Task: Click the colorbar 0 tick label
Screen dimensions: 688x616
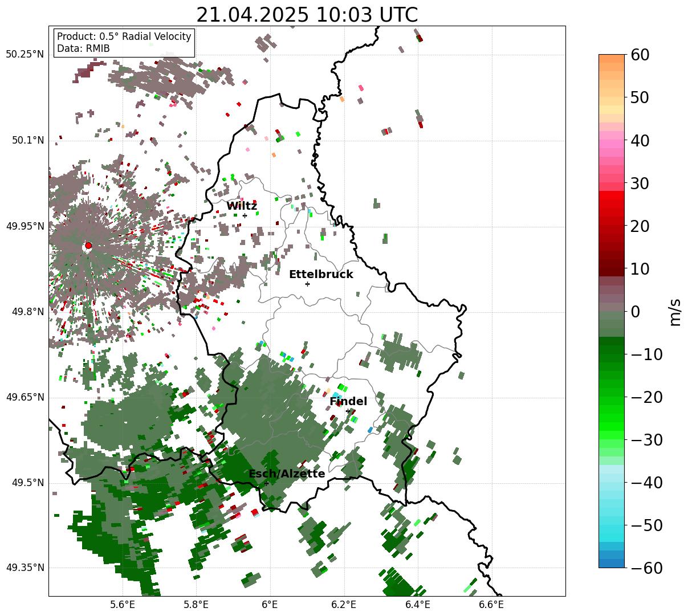Action: (x=636, y=312)
